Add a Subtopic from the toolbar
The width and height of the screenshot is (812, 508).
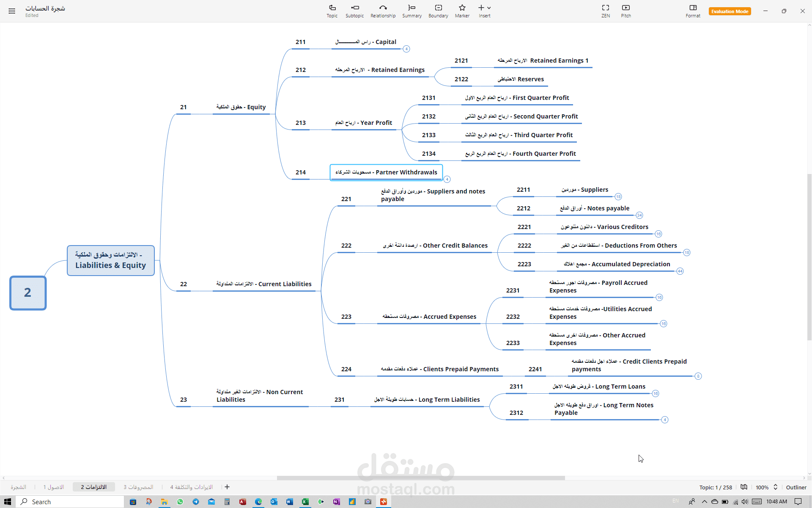click(x=354, y=11)
